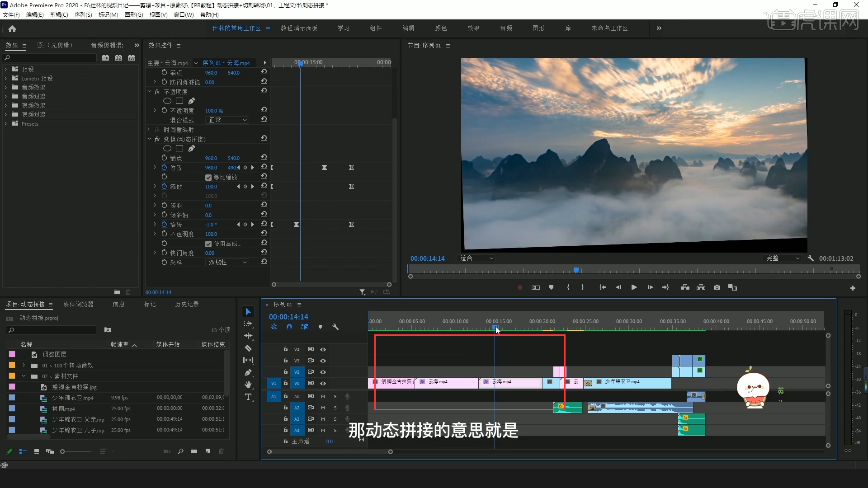
Task: Select the Ripple Edit tool
Action: pos(248,336)
